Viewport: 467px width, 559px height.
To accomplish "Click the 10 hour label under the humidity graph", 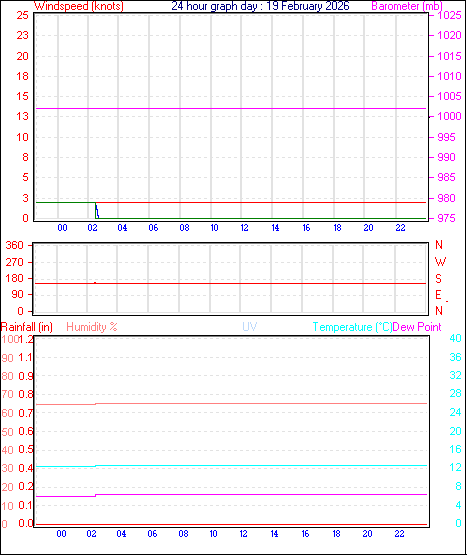I will [213, 534].
